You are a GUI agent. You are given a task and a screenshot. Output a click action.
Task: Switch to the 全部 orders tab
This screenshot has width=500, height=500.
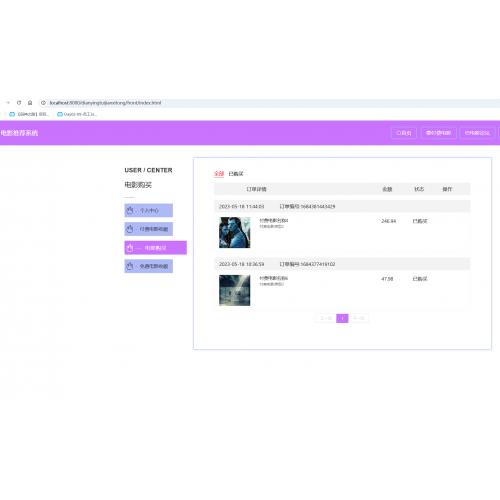pyautogui.click(x=219, y=174)
